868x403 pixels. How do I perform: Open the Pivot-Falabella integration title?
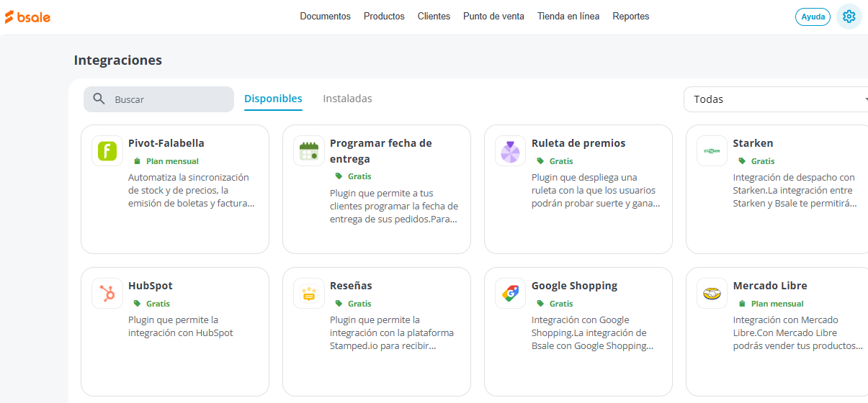(166, 143)
